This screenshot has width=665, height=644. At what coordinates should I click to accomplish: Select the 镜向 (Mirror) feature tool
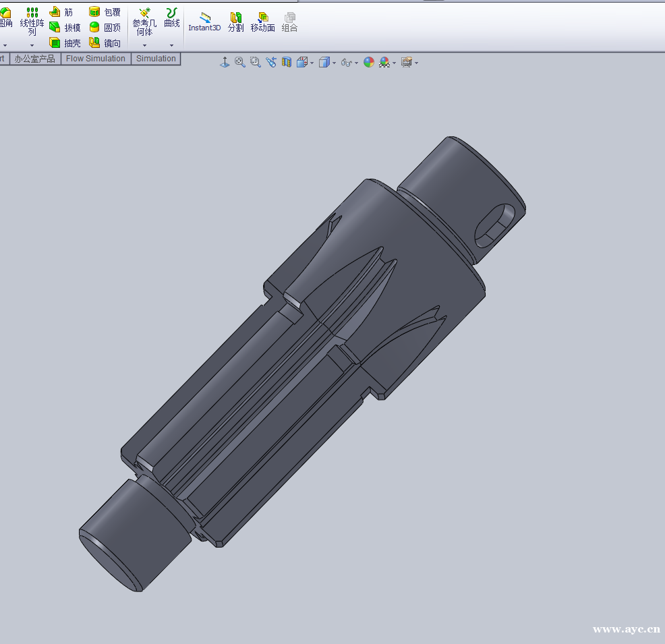tap(107, 42)
